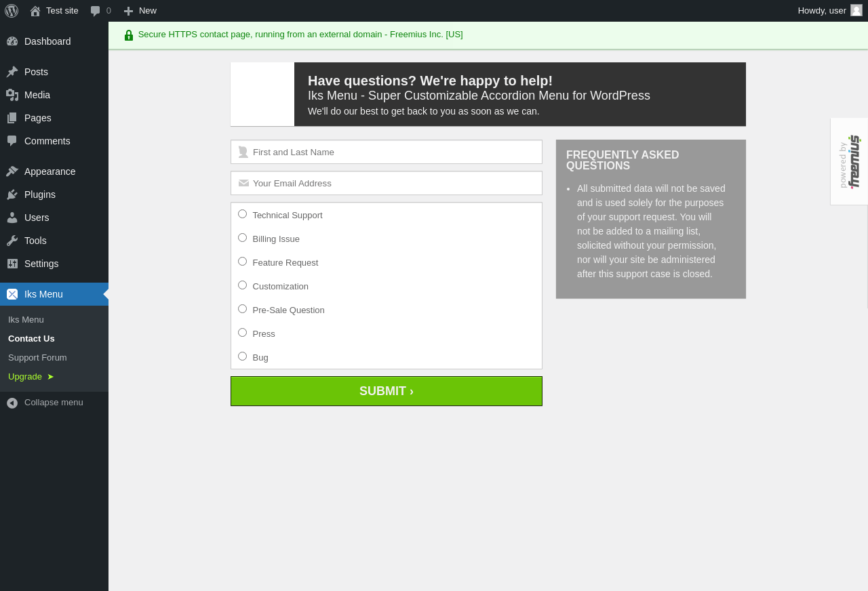Click the Freemius powered-by badge

pos(849,161)
